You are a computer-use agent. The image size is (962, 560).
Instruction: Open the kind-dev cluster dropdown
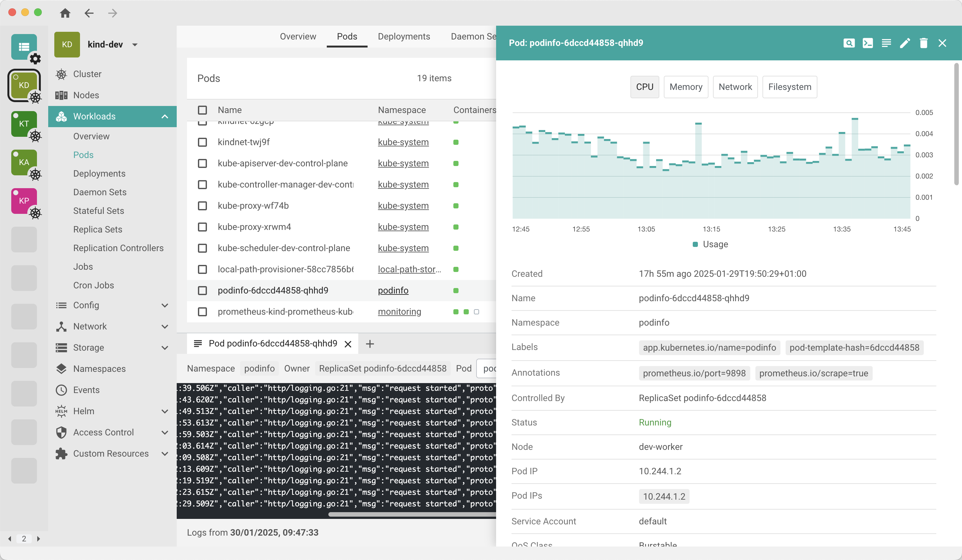(x=134, y=44)
